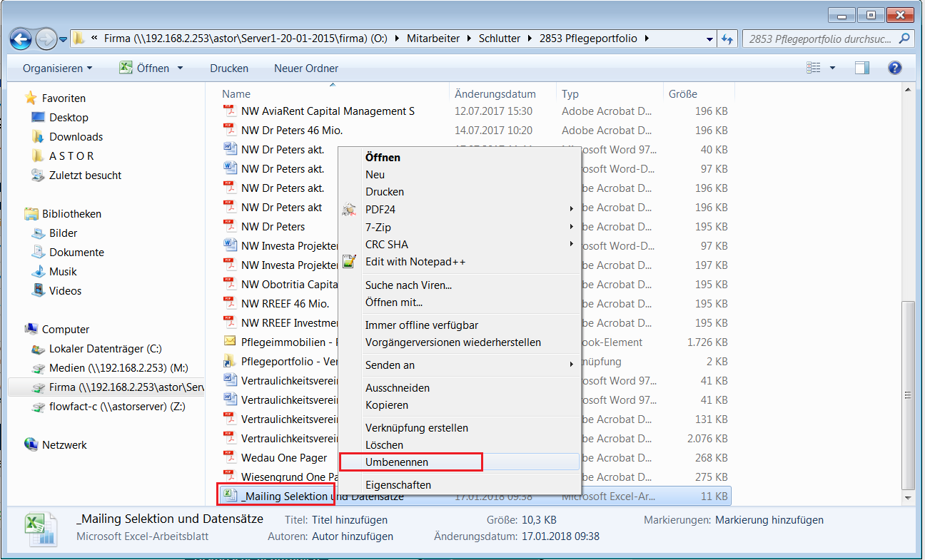The width and height of the screenshot is (925, 560).
Task: Click Kopieren in the context menu
Action: pos(387,405)
